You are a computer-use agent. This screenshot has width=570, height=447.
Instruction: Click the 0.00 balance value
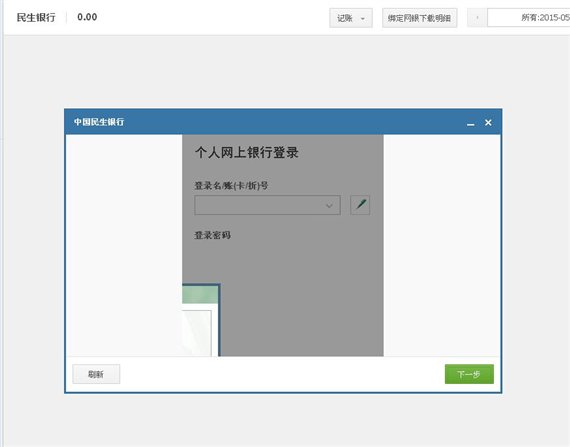87,17
